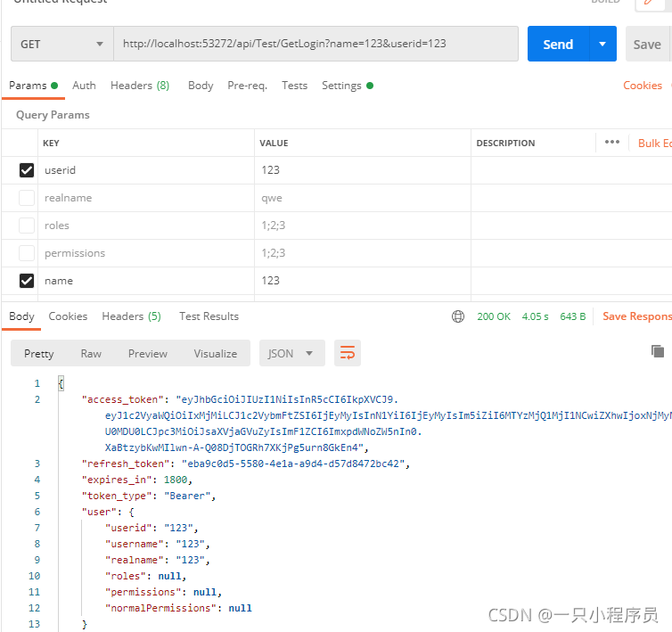Edit the name value 123 cell
672x632 pixels.
363,281
